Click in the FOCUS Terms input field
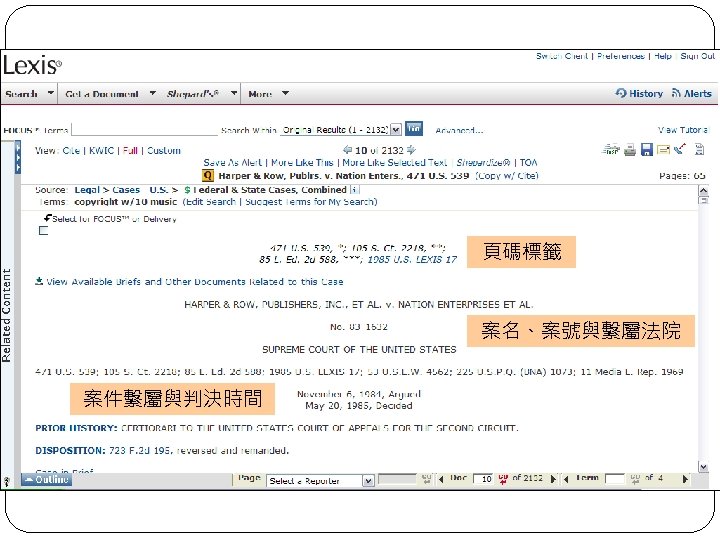720x540 pixels. 144,129
